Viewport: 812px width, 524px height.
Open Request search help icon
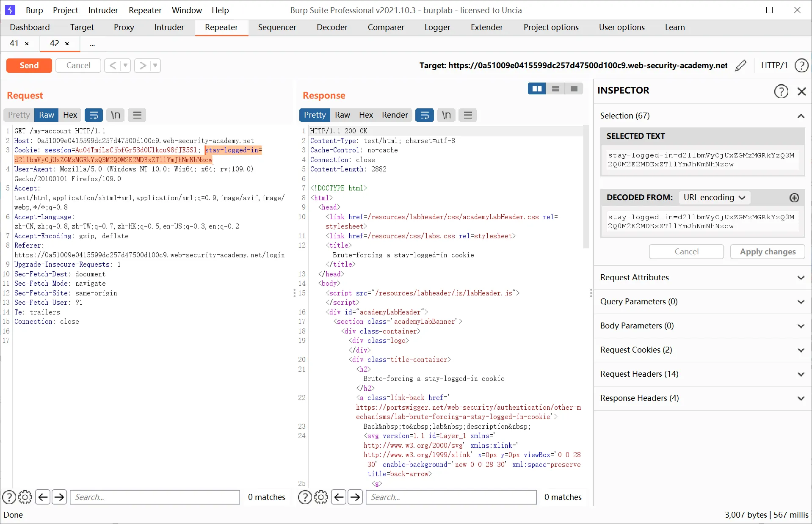[x=9, y=497]
